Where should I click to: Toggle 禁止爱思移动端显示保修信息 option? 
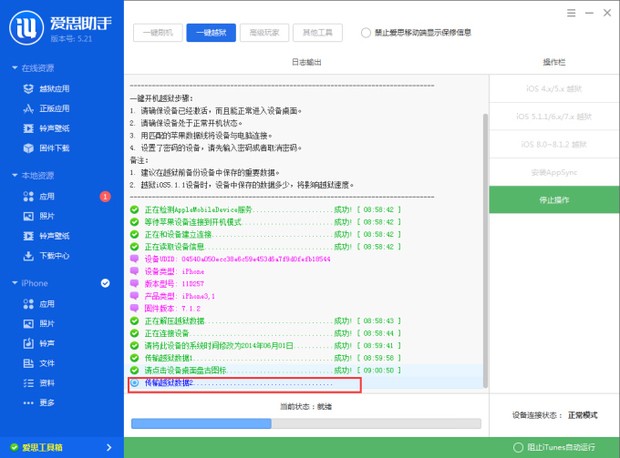click(x=366, y=32)
